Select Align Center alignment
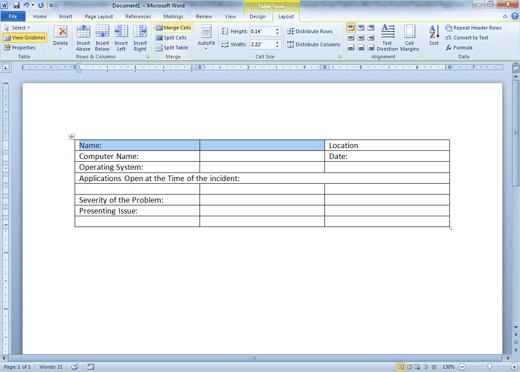Screen dimensions: 520x372 pos(361,38)
